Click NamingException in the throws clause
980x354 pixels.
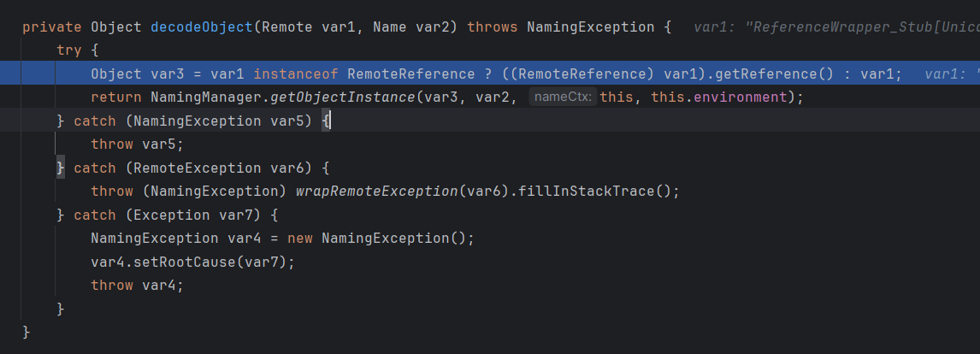[590, 27]
